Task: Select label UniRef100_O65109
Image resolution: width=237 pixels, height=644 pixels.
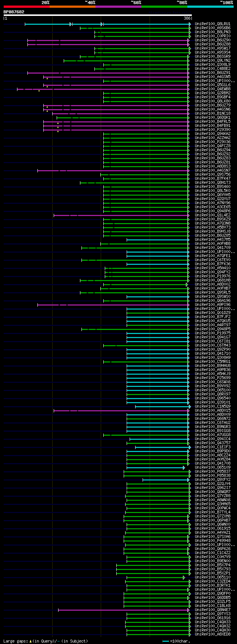Action: pyautogui.click(x=213, y=468)
